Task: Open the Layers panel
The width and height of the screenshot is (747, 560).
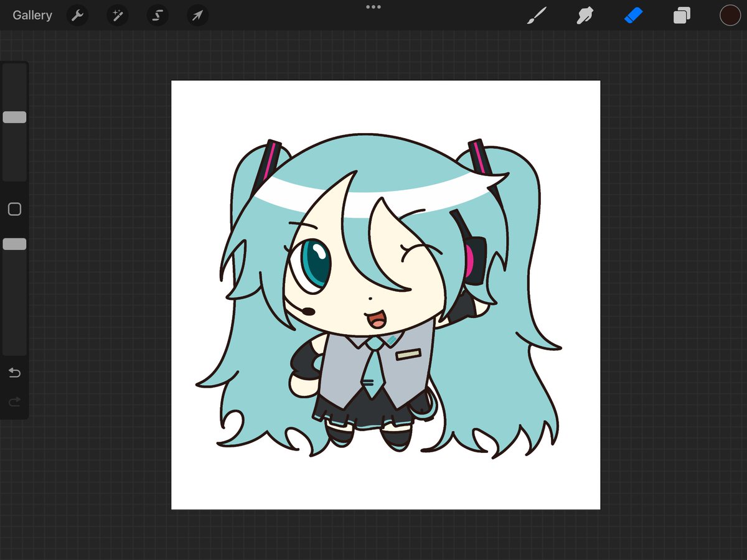Action: click(682, 16)
